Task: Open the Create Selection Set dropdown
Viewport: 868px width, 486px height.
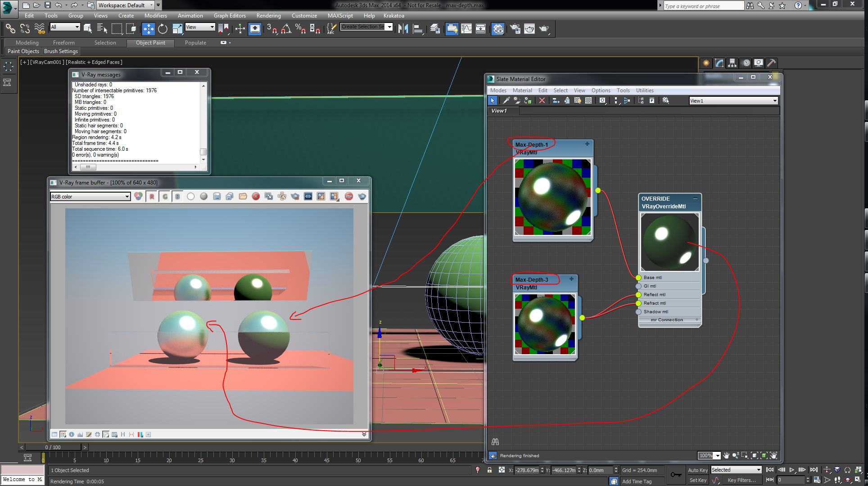Action: [366, 27]
